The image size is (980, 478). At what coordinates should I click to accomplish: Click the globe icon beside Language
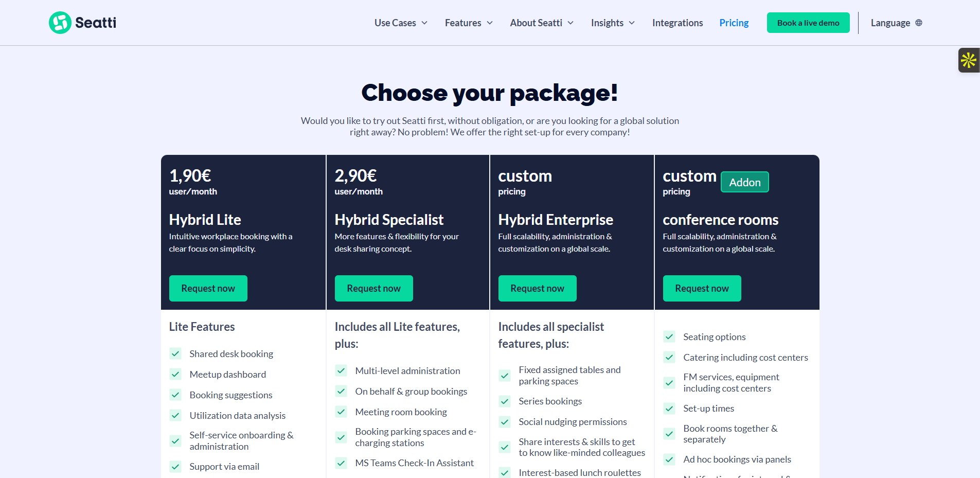tap(919, 23)
